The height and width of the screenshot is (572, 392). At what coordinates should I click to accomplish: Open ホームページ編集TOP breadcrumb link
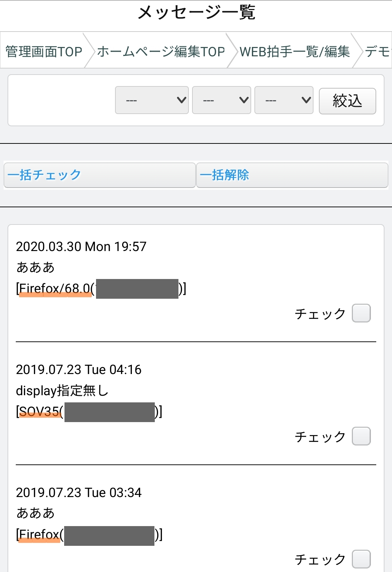161,52
